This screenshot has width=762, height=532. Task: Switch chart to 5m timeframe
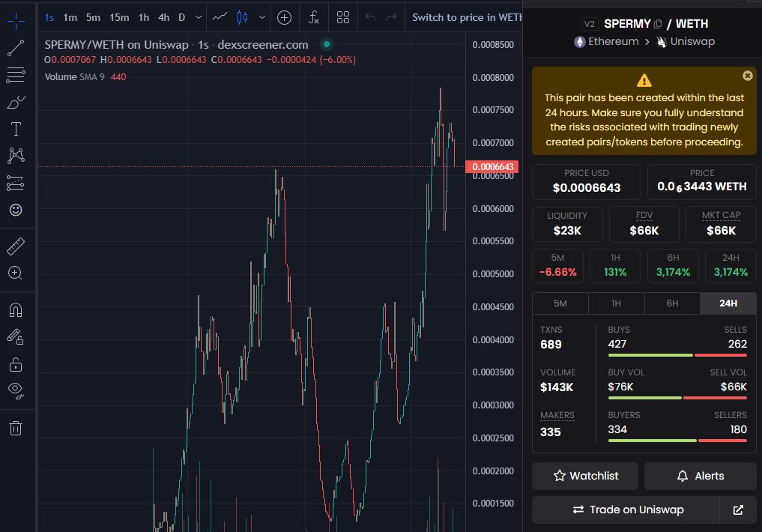coord(93,17)
